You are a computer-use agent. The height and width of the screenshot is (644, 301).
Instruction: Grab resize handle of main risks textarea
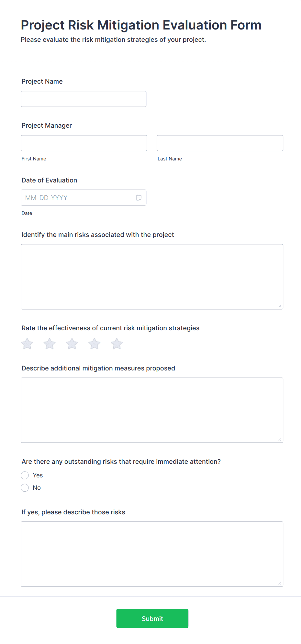click(x=280, y=306)
